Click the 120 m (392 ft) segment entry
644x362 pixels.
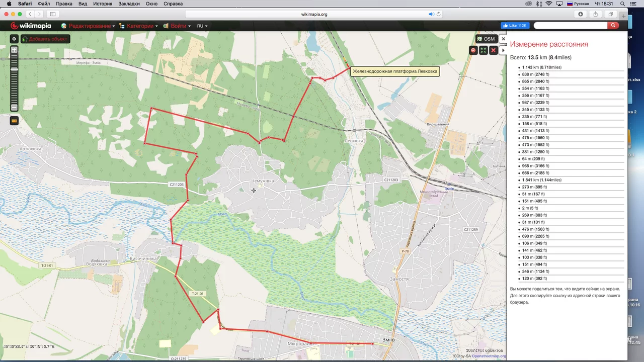click(534, 278)
